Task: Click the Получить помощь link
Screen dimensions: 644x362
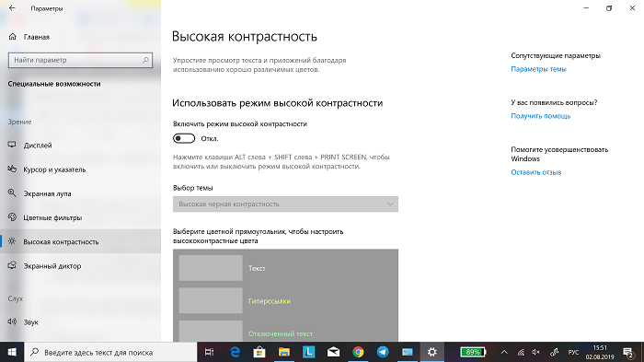Action: (541, 116)
